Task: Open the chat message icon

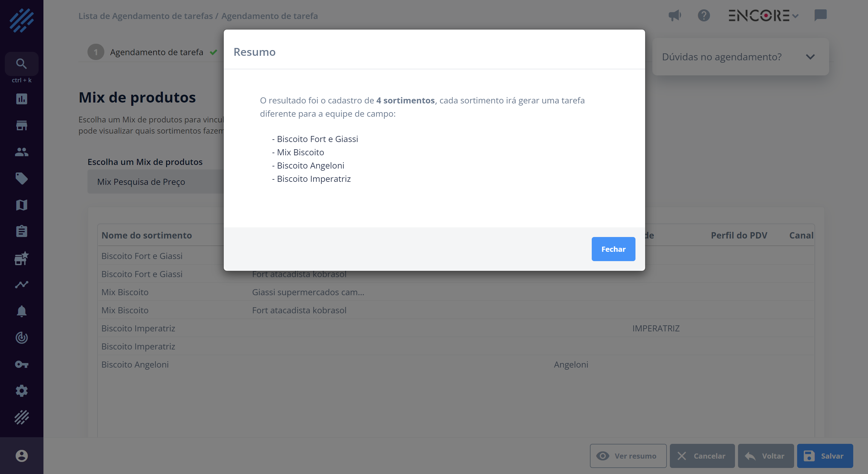Action: coord(820,15)
